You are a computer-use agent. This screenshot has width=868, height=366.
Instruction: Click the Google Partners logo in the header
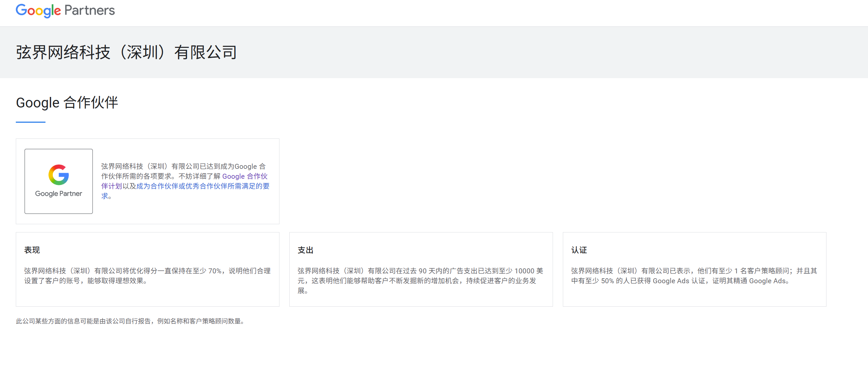click(x=65, y=11)
